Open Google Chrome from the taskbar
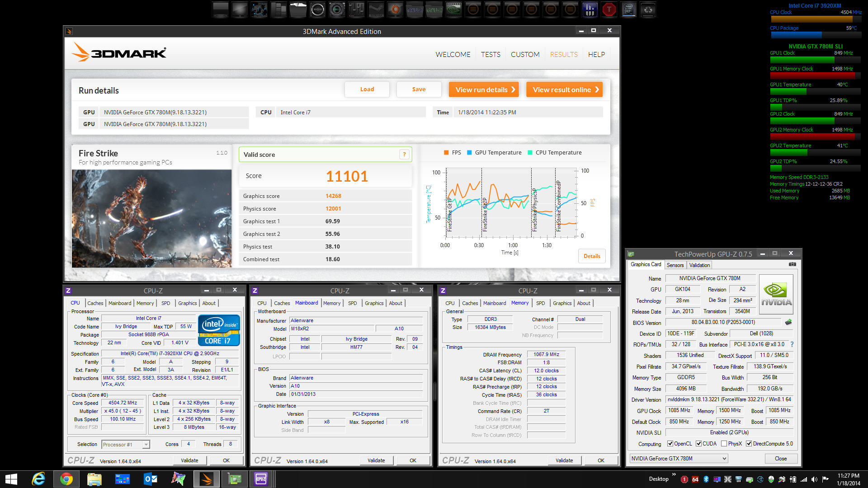Image resolution: width=868 pixels, height=488 pixels. pos(66,479)
